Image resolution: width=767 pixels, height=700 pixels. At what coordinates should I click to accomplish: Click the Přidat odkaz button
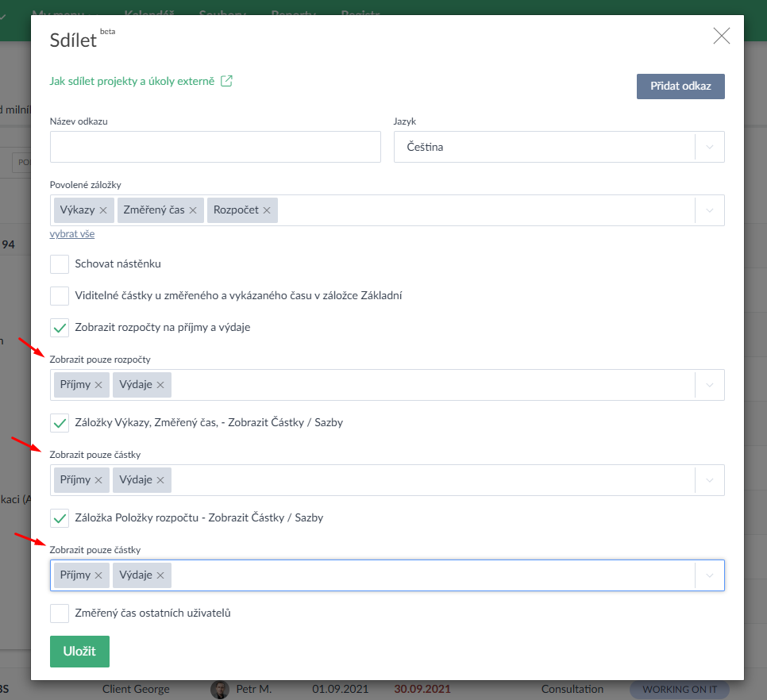[x=680, y=87]
